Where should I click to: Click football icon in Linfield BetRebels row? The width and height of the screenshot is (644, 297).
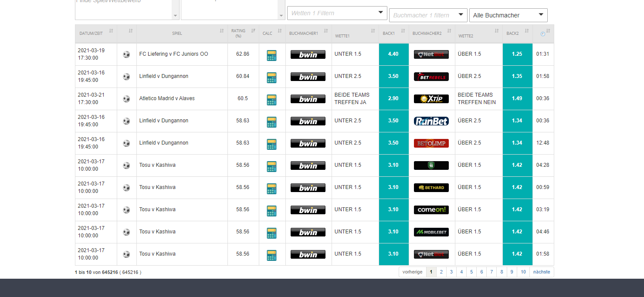[x=126, y=77]
